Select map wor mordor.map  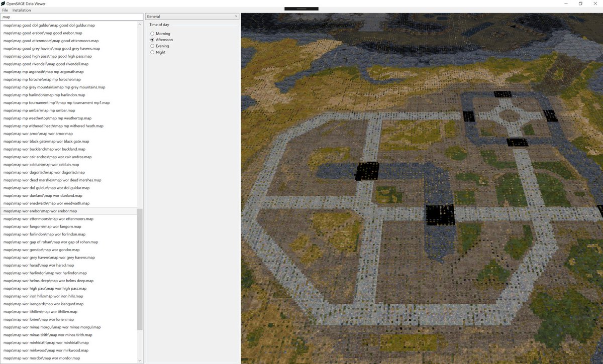(x=69, y=358)
